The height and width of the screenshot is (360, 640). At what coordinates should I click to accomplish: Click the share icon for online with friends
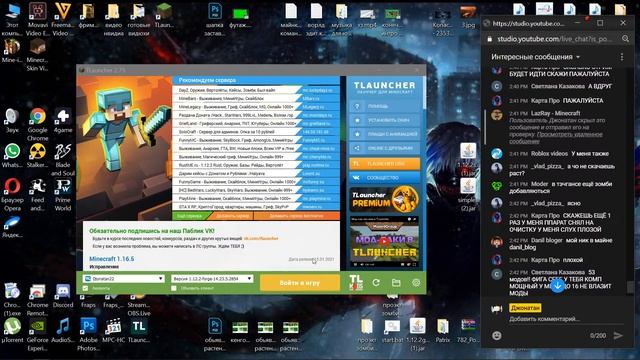click(357, 148)
